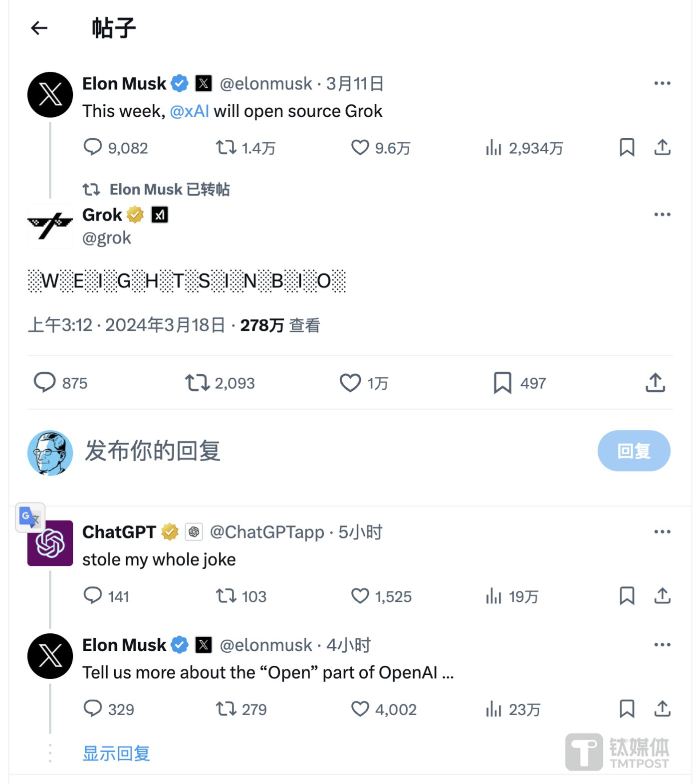Like Elon Musk's OpenAI reply
The image size is (698, 784).
click(360, 709)
